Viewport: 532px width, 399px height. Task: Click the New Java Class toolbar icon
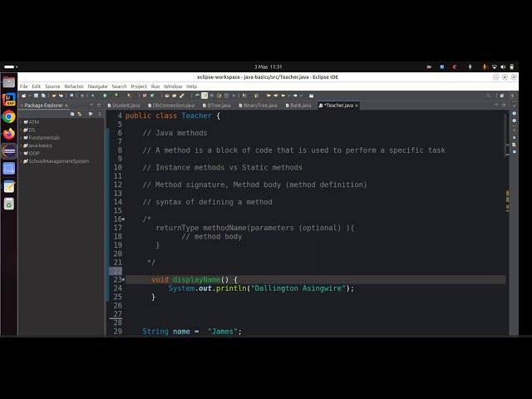tap(152, 96)
